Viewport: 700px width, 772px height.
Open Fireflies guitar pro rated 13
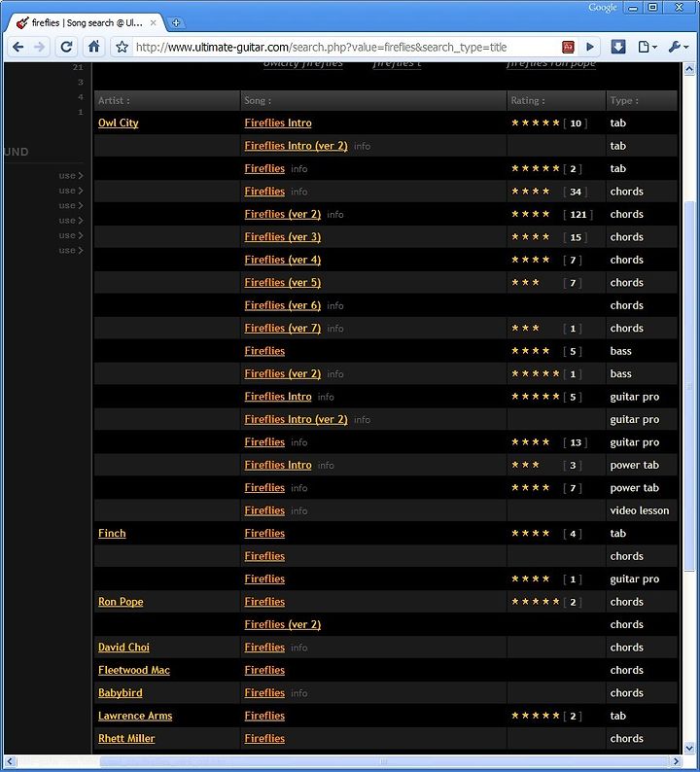tap(264, 442)
